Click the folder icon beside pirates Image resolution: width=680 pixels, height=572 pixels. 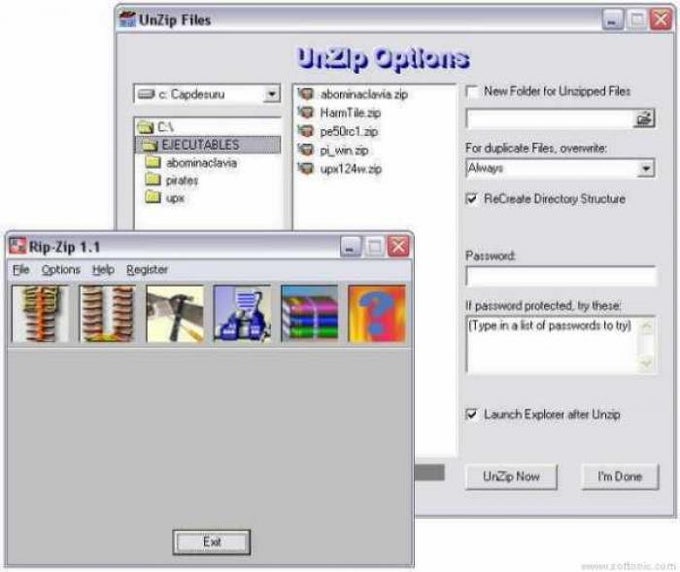pos(153,180)
